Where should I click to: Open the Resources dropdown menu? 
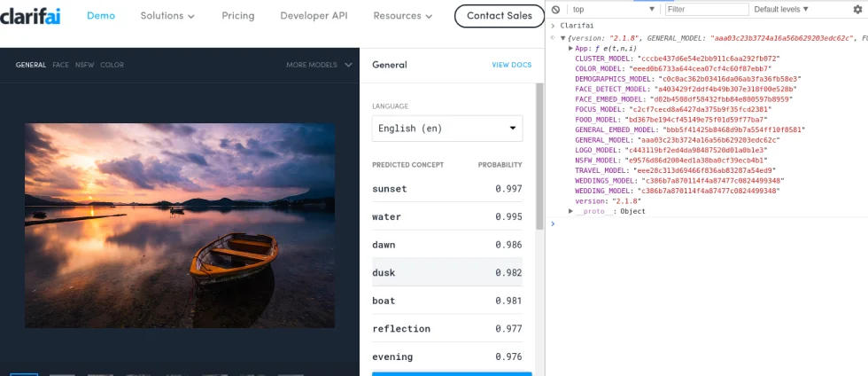click(x=403, y=16)
